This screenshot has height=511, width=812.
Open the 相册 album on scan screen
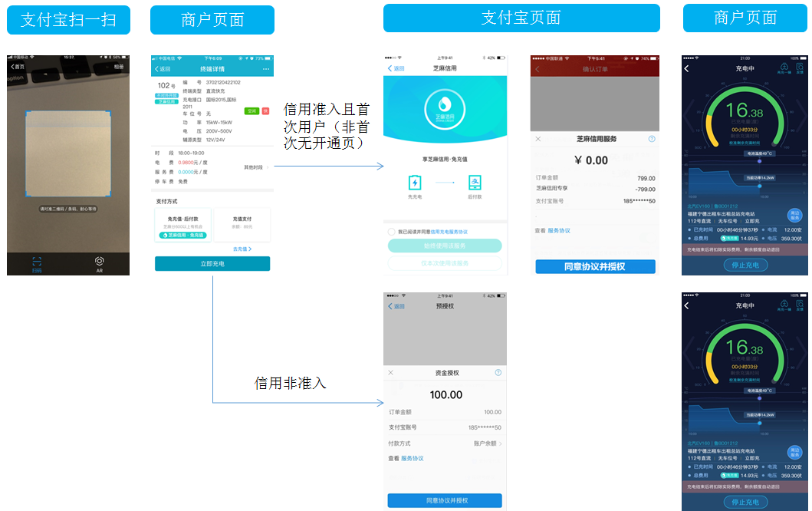coord(120,66)
